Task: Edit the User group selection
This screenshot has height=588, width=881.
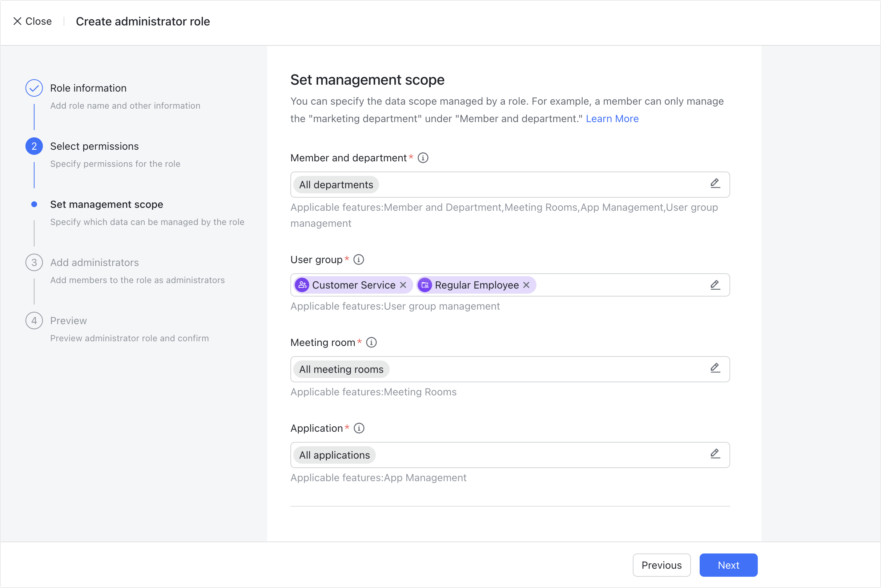Action: pyautogui.click(x=715, y=285)
